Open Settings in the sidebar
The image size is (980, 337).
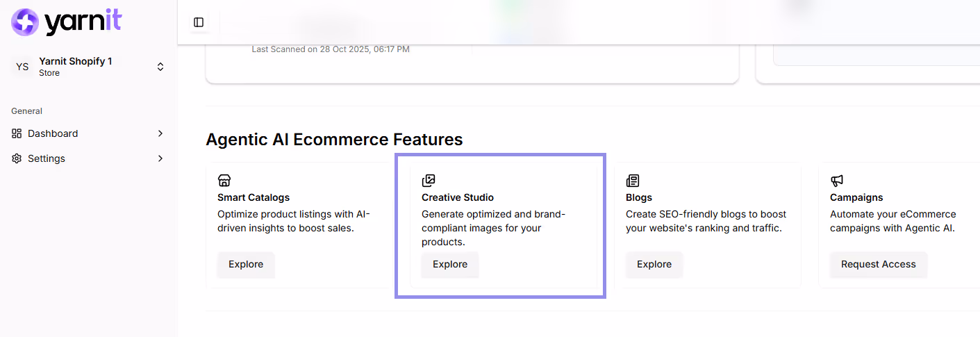89,158
